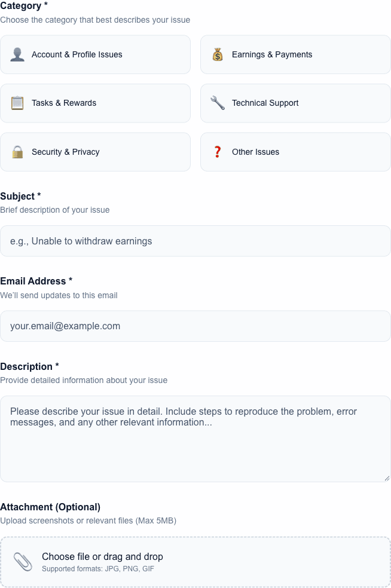This screenshot has width=391, height=588.
Task: Click the 'Category *' label
Action: [24, 5]
